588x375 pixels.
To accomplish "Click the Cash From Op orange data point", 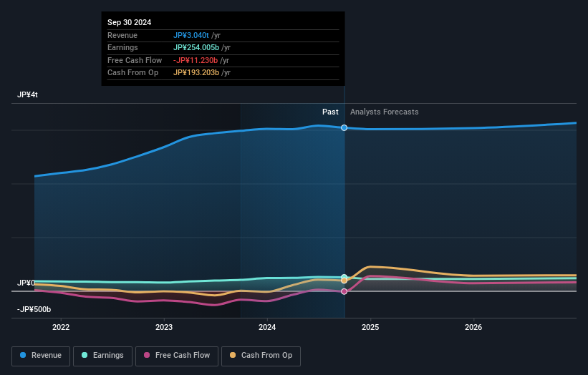I will tap(344, 281).
